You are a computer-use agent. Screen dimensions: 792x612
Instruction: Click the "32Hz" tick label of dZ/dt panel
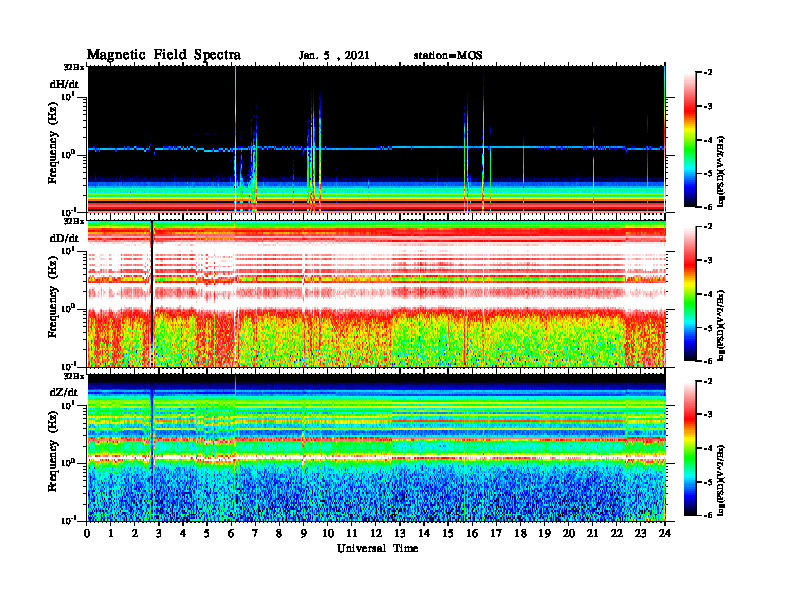coord(74,376)
